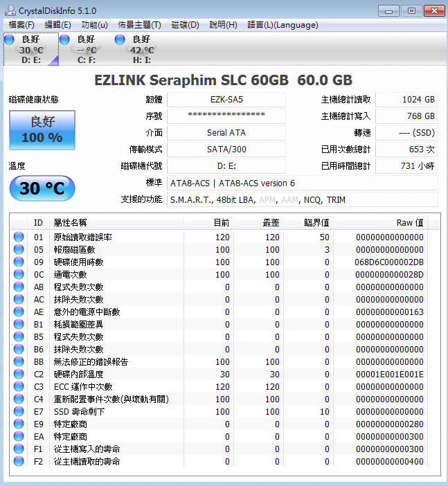Select attribute name 意外的電源中斷數
448x486 pixels.
tap(87, 312)
